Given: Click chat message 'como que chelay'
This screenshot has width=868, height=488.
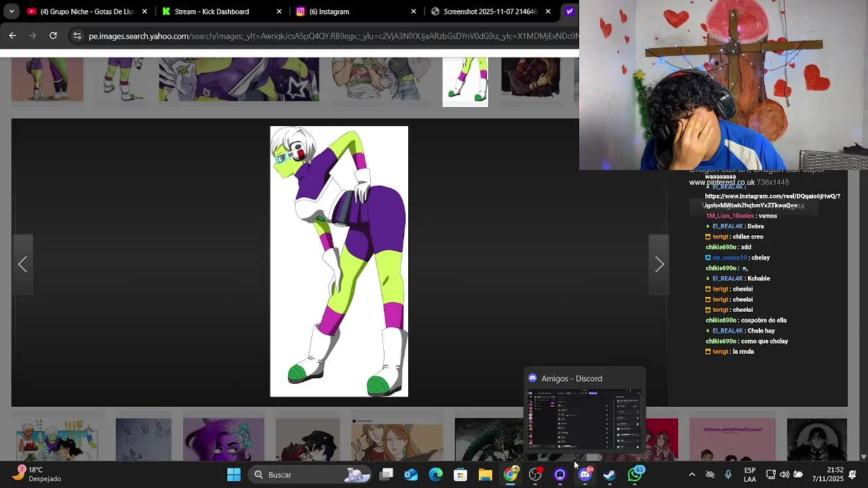Looking at the screenshot, I should (x=764, y=341).
